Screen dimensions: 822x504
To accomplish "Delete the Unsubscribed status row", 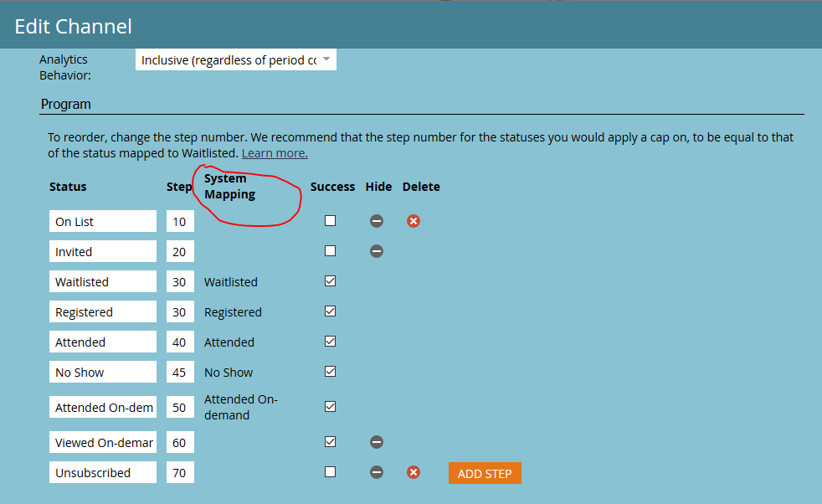I will tap(413, 472).
